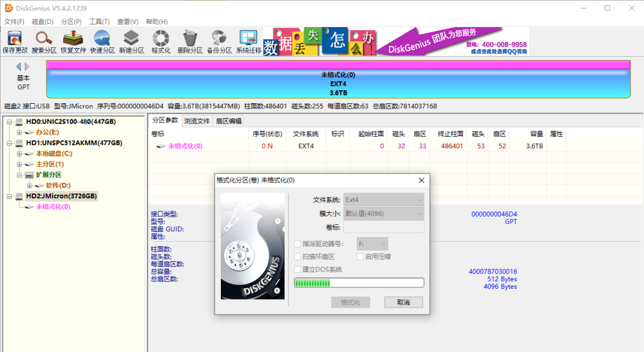
Task: Collapse the HD2:JMicron tree node
Action: point(9,196)
